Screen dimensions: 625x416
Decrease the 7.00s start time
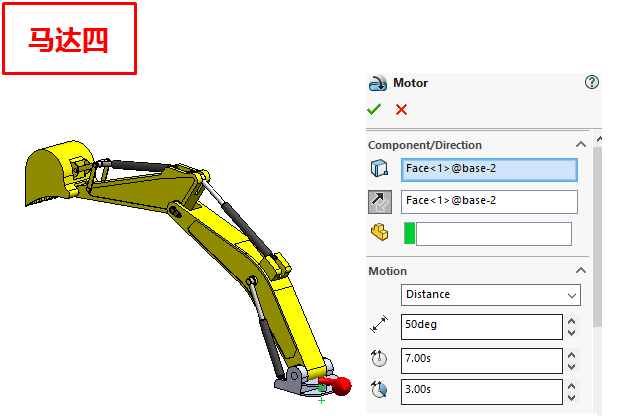(x=571, y=367)
